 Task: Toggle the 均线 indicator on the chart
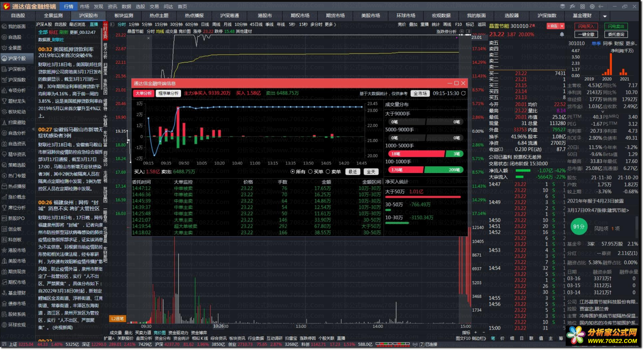point(160,31)
